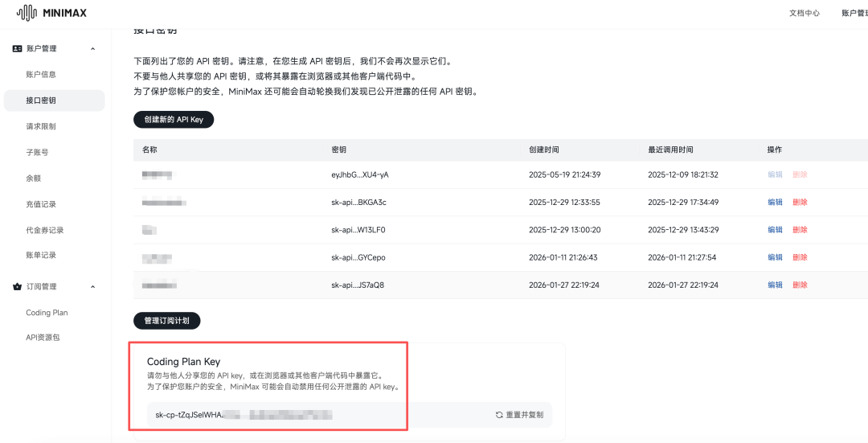868x443 pixels.
Task: Edit the eyJhbG...XU4-yA key
Action: [x=775, y=174]
